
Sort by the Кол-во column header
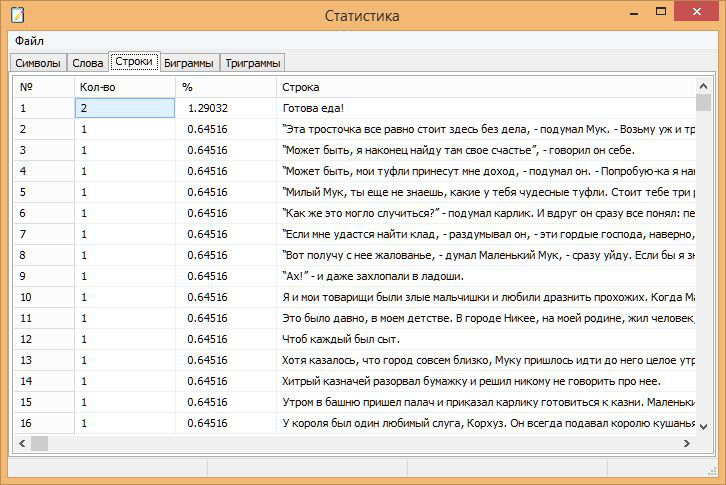(125, 87)
